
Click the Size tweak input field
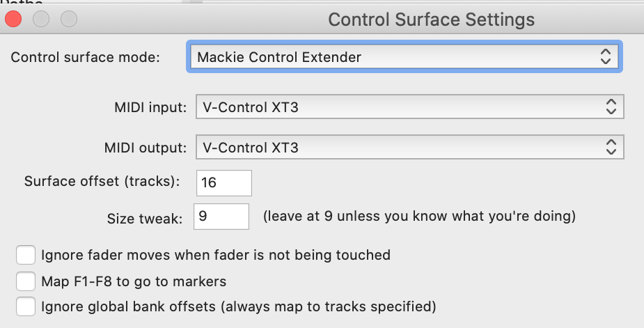(222, 217)
